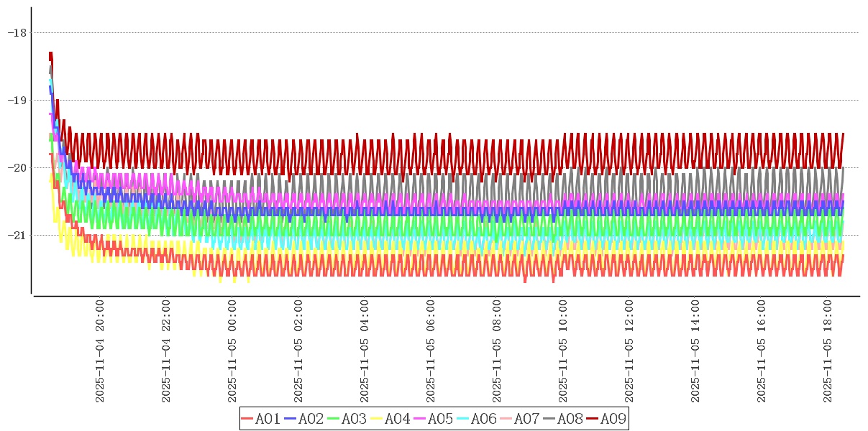
Task: Click the A09 legend label
Action: coord(613,419)
